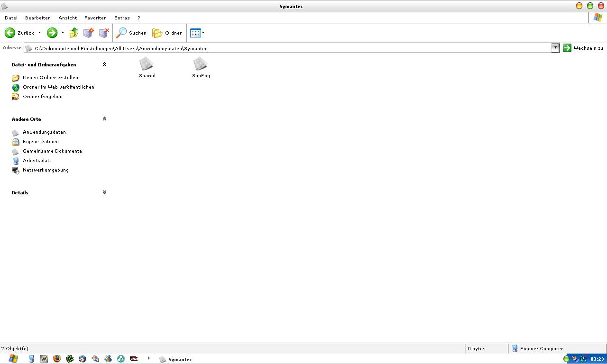
Task: Click the two-people icon in quick launch
Action: click(108, 359)
